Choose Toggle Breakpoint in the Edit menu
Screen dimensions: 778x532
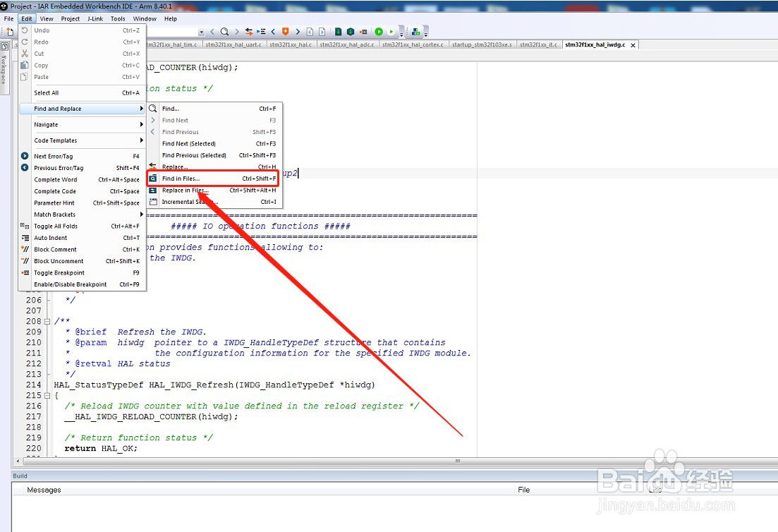82,273
